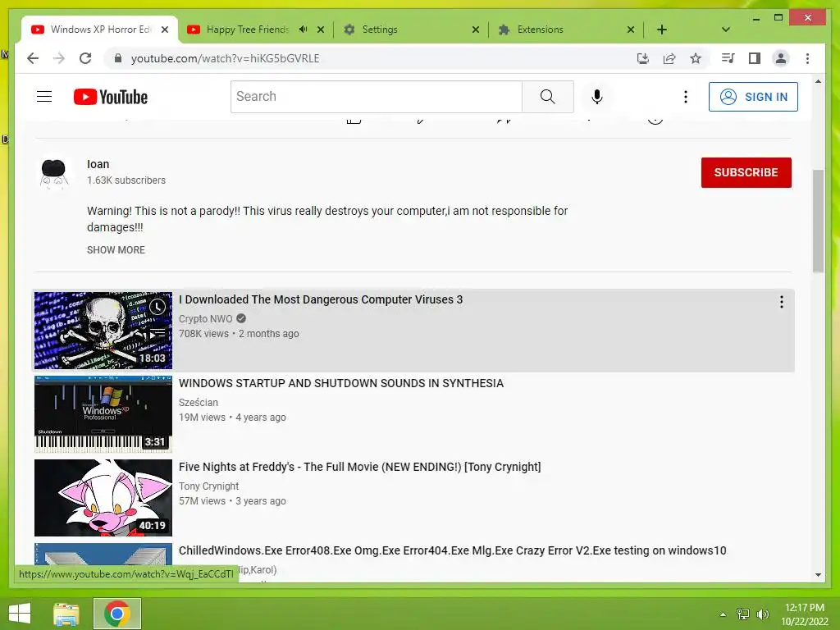Click the '1.63K subscribers' text
The width and height of the screenshot is (840, 630).
pyautogui.click(x=126, y=180)
